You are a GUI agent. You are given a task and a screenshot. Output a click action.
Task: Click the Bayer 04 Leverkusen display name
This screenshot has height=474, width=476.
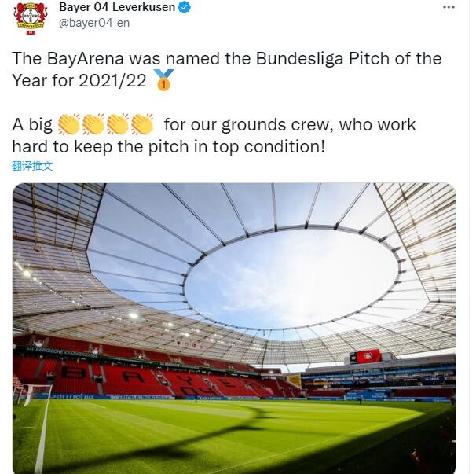(117, 7)
